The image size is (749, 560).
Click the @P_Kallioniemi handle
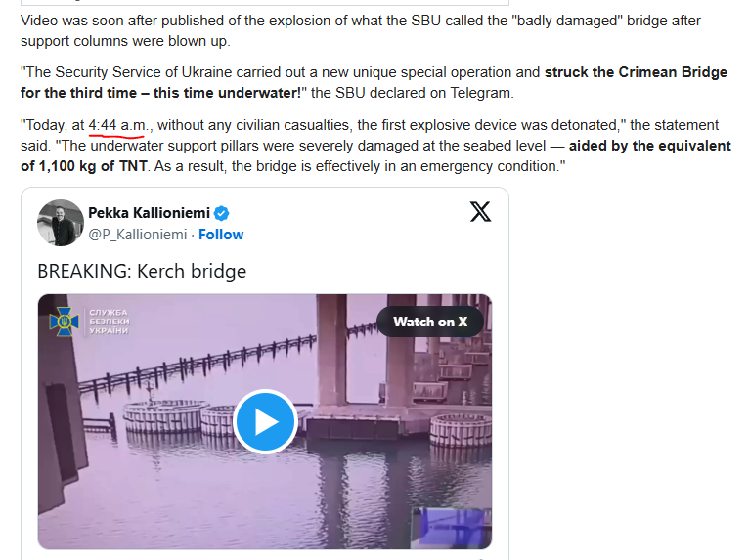point(138,235)
